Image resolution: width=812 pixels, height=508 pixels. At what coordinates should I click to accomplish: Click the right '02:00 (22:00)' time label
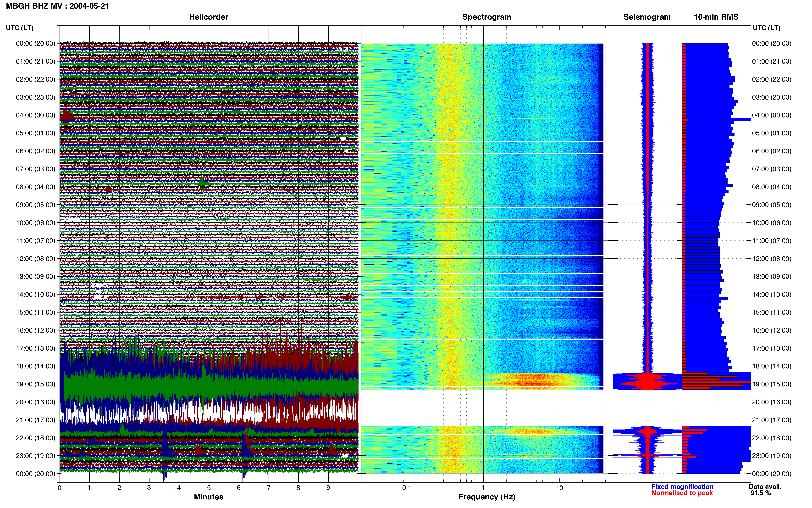coord(772,80)
